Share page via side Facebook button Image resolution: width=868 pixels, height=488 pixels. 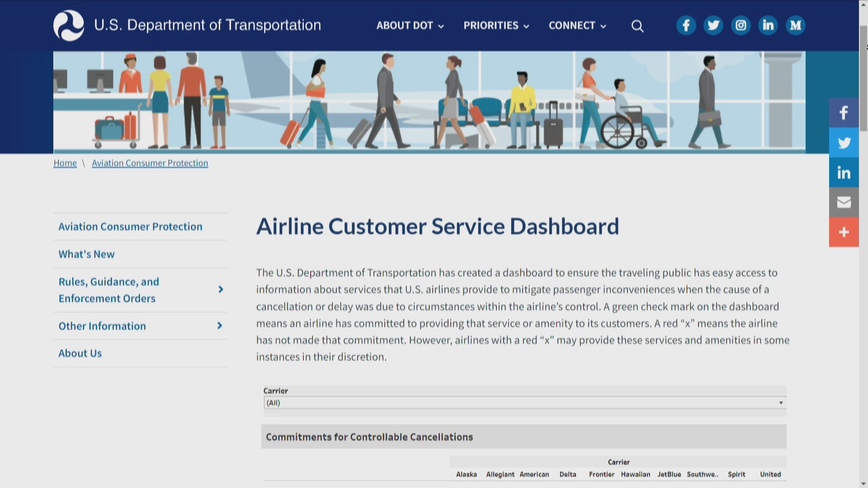844,113
